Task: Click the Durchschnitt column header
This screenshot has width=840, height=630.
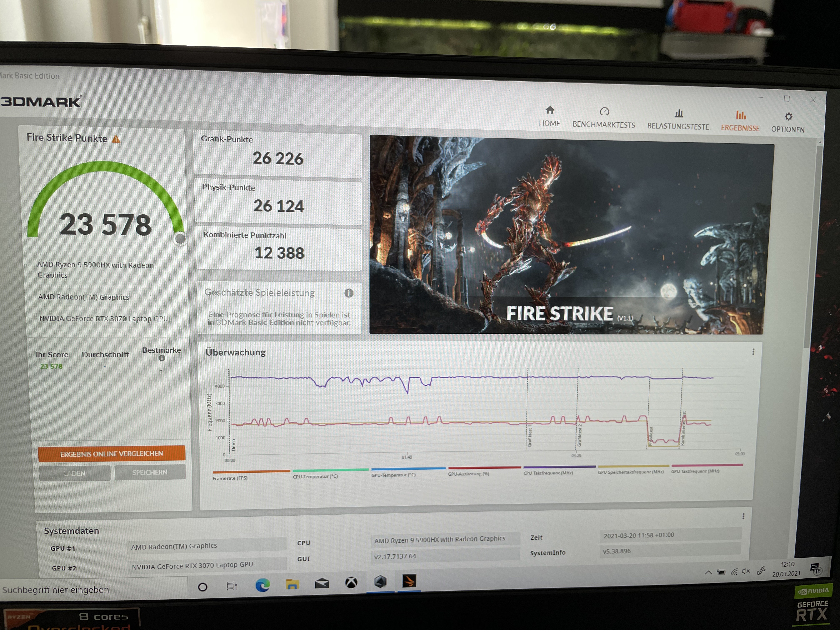Action: [x=106, y=354]
